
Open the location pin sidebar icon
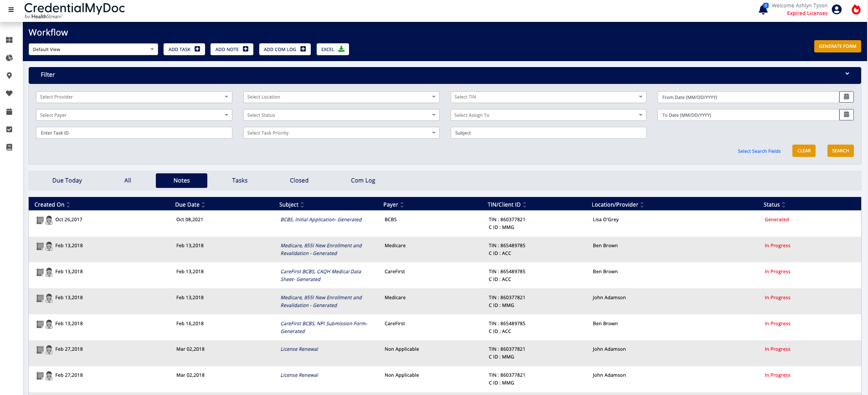click(x=9, y=76)
